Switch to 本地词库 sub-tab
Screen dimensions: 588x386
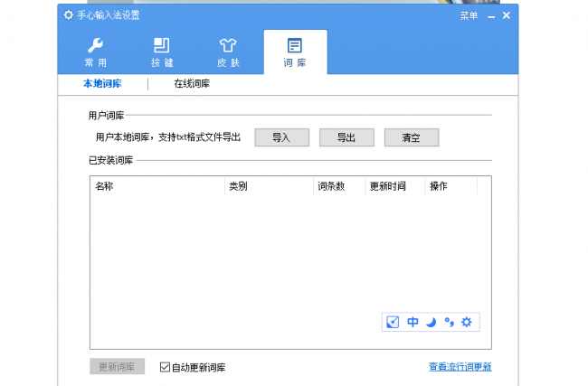[x=102, y=83]
